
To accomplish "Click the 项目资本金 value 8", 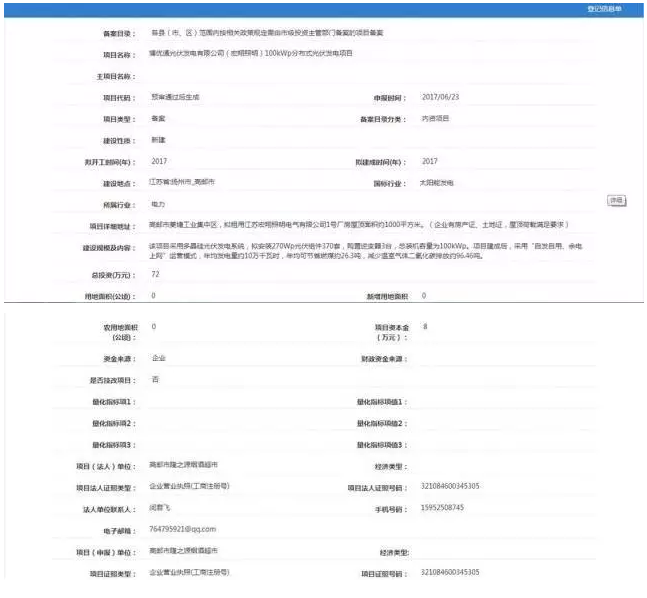I will [x=425, y=327].
